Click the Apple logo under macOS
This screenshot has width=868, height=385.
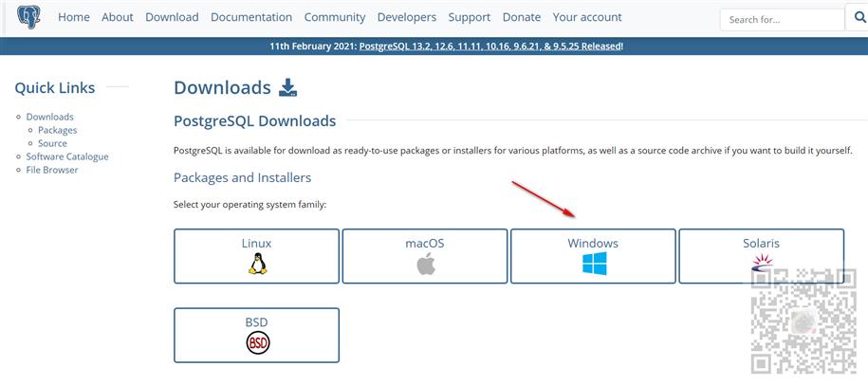[426, 264]
